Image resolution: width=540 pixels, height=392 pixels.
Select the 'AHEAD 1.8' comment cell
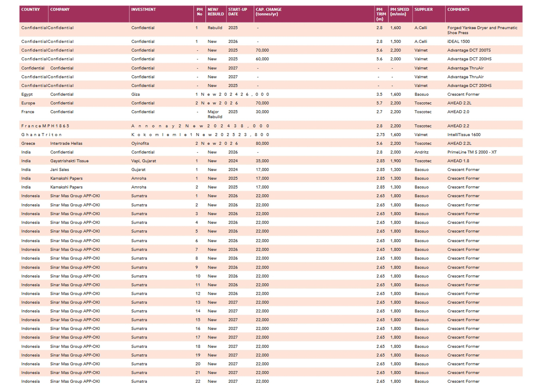459,161
